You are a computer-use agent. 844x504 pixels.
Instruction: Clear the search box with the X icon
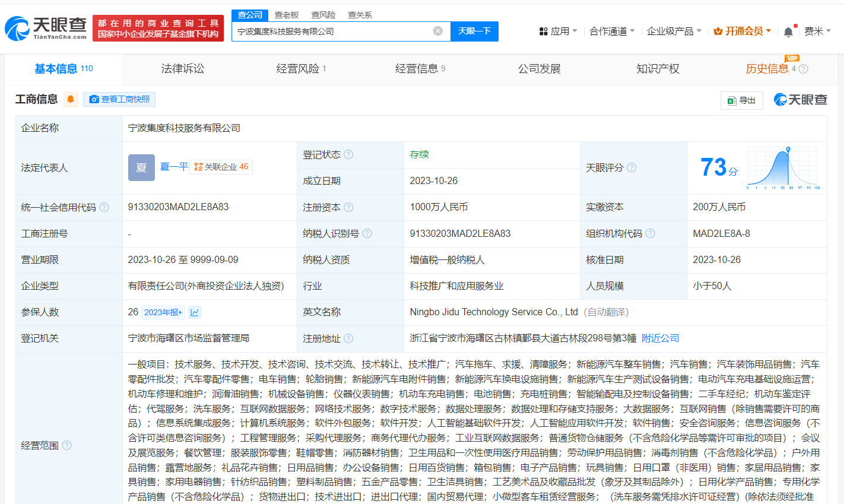tap(438, 31)
